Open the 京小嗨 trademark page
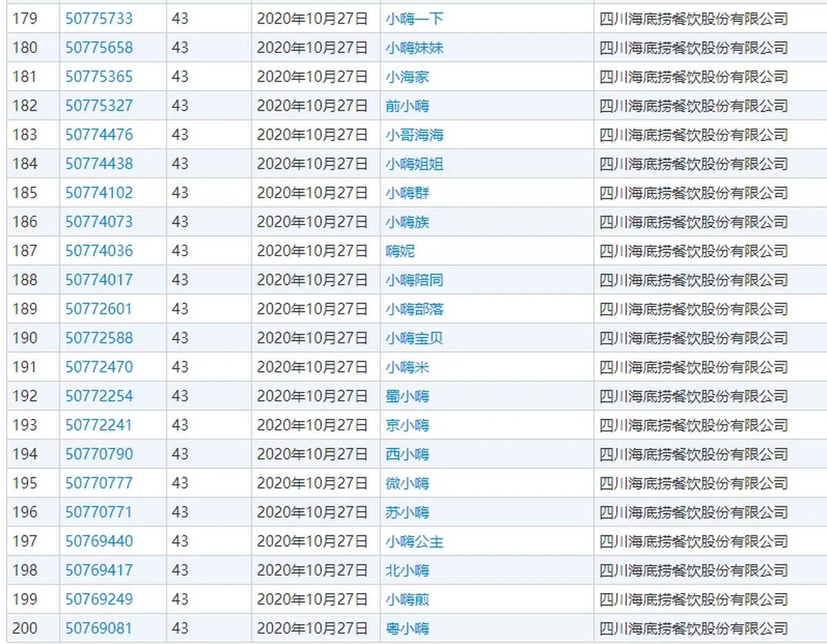827x644 pixels. click(407, 426)
